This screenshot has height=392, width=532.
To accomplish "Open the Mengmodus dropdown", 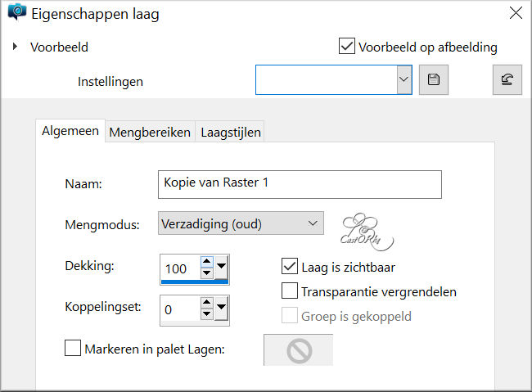I will (241, 223).
